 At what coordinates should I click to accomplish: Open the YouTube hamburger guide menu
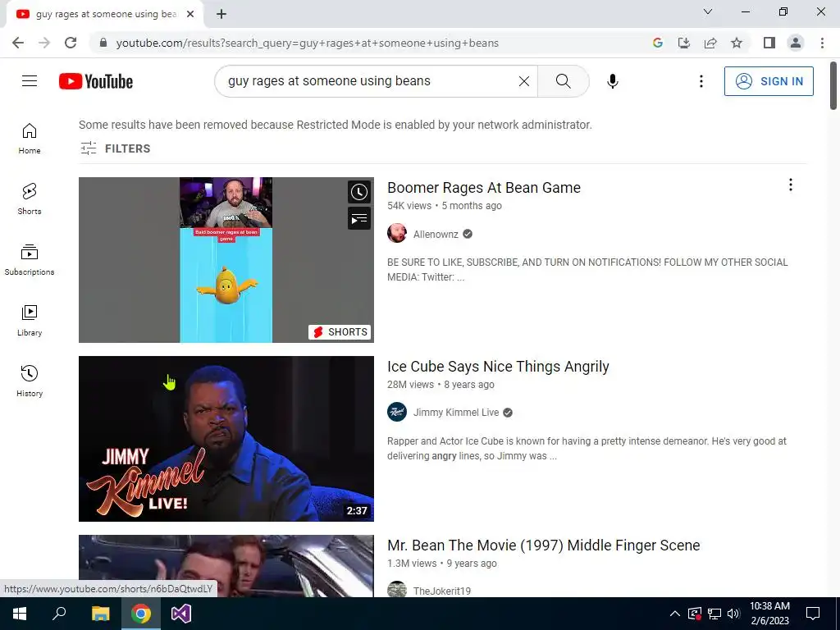point(30,81)
